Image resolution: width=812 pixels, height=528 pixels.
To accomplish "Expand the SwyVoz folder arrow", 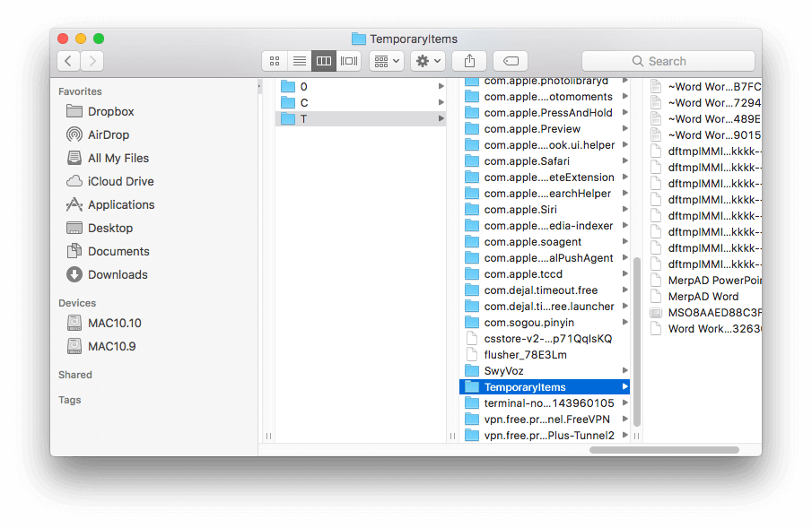I will [624, 371].
